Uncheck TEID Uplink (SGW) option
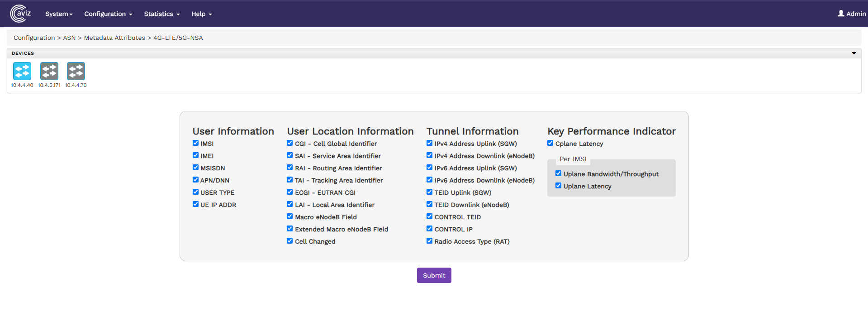This screenshot has height=312, width=868. tap(430, 192)
